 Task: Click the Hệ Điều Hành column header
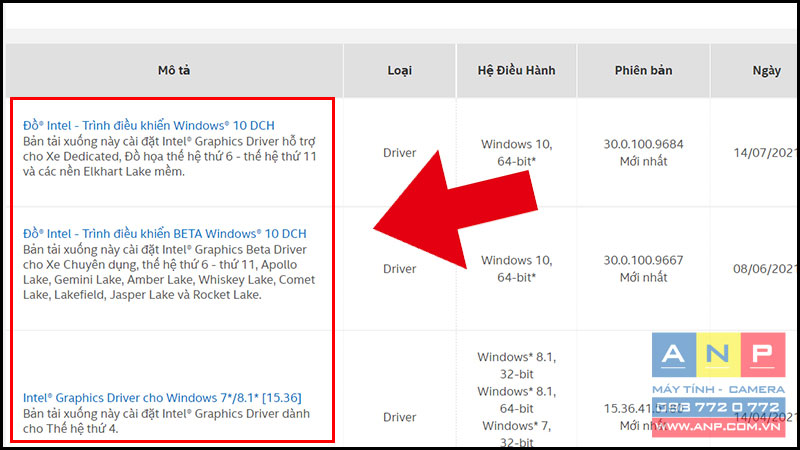(x=516, y=70)
